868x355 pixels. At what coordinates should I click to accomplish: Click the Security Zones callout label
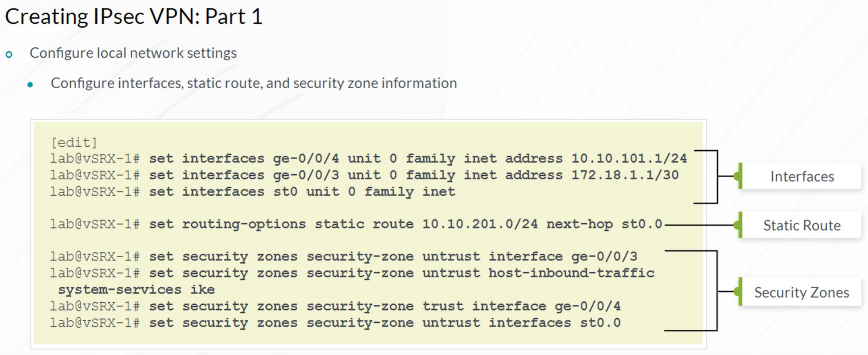pyautogui.click(x=801, y=292)
